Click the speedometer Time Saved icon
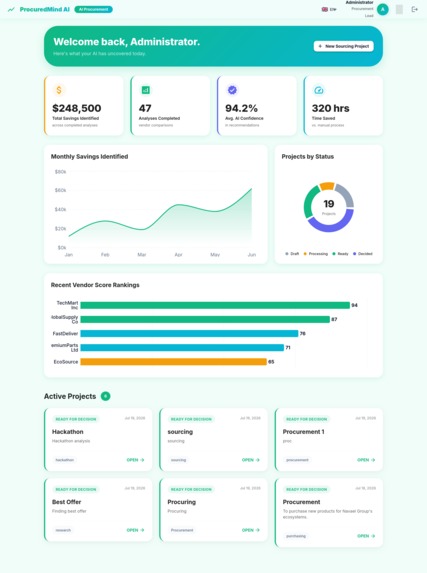427x573 pixels. point(319,90)
